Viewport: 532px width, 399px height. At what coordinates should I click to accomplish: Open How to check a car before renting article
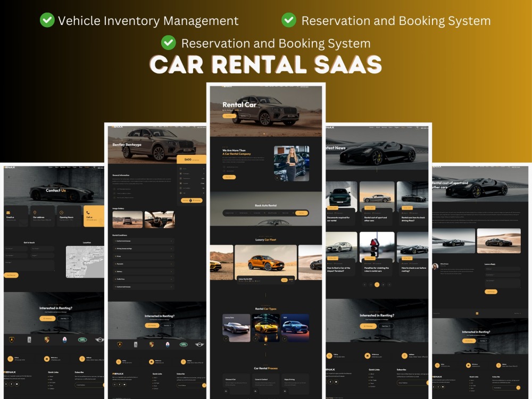click(413, 254)
